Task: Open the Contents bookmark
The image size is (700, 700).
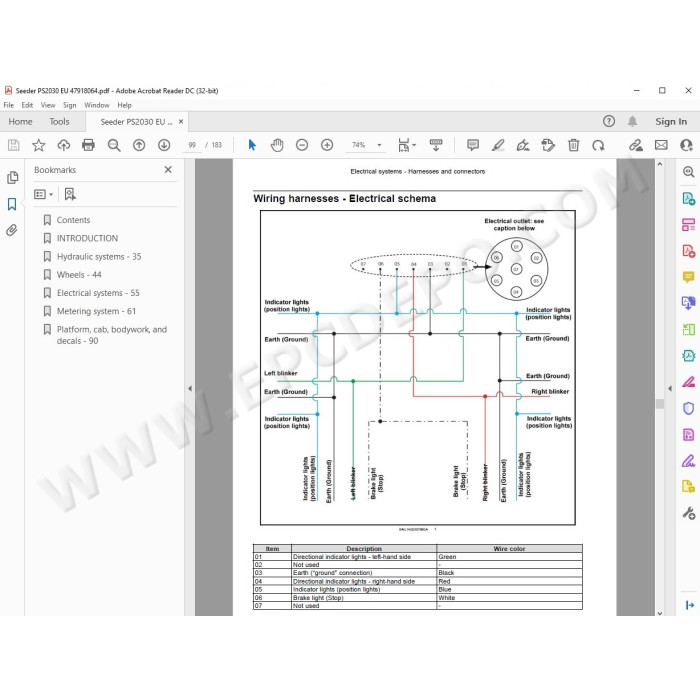Action: click(x=73, y=220)
